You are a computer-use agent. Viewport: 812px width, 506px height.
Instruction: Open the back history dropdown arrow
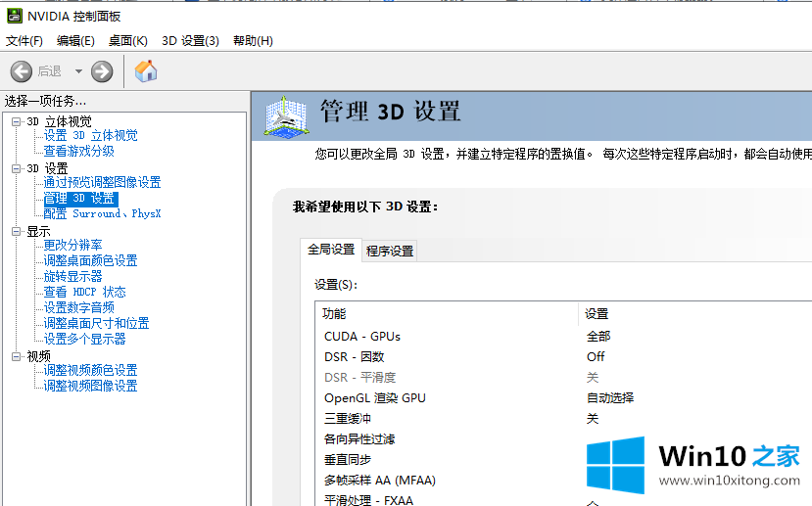(78, 71)
